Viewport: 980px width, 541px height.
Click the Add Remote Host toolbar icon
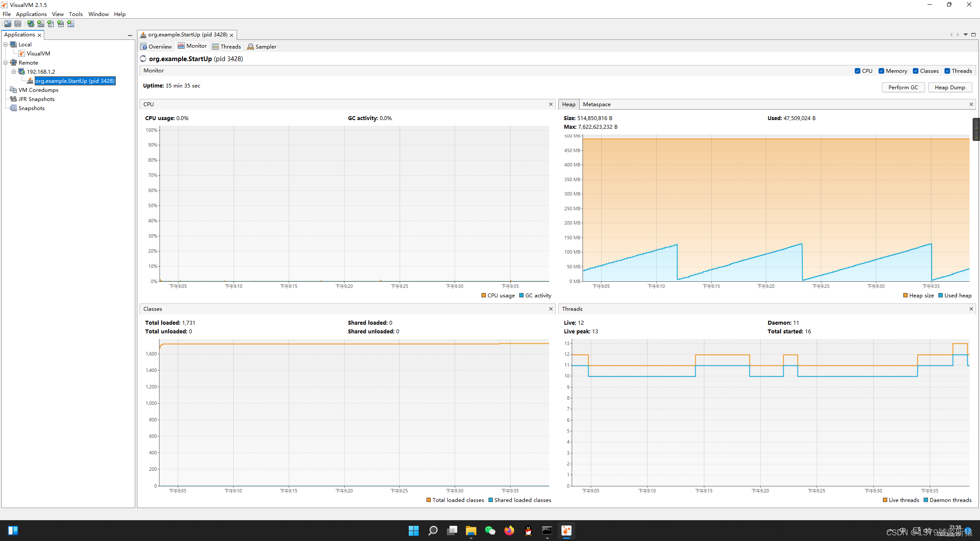31,23
